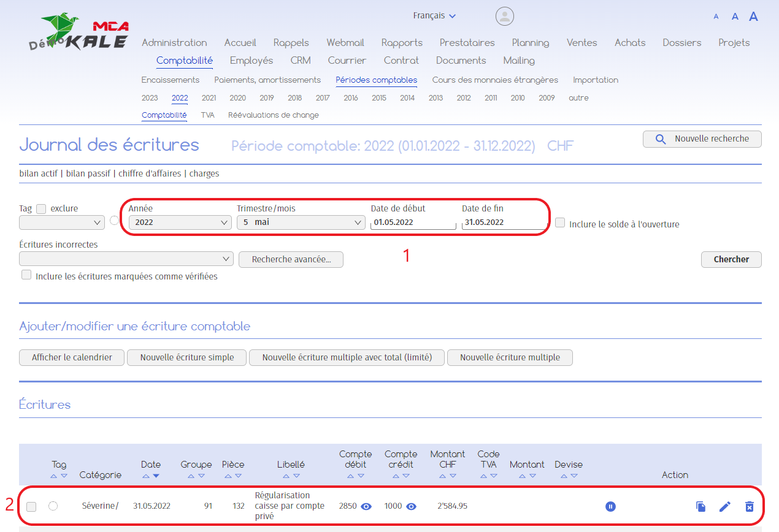This screenshot has width=779, height=532.
Task: Click the round pause icon in the entry row
Action: (x=610, y=506)
